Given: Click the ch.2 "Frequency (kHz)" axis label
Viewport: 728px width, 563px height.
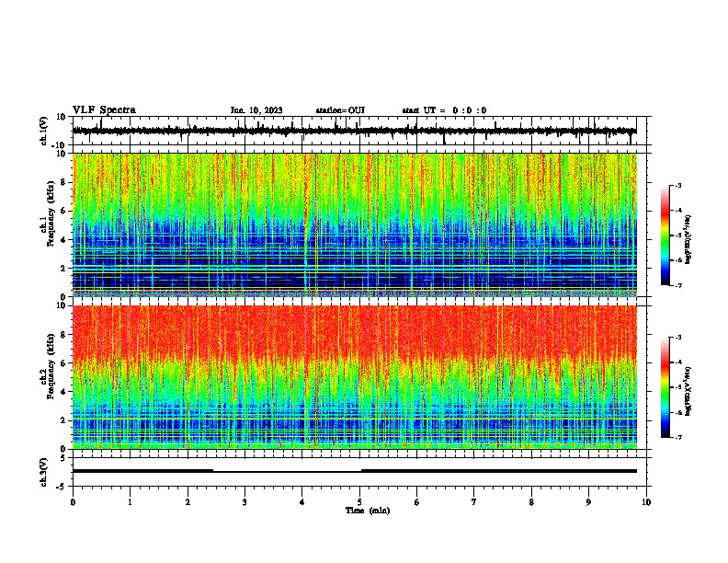Looking at the screenshot, I should [x=51, y=366].
